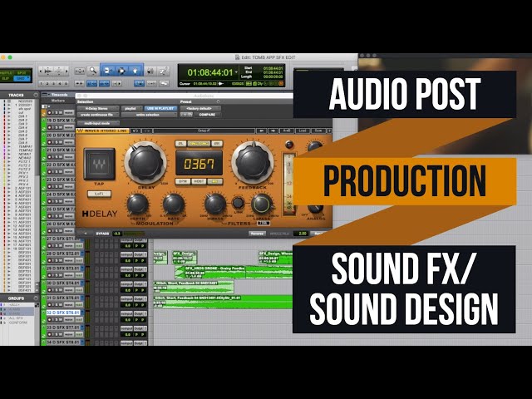Select the Zoomer magnifier tool
The image size is (532, 399).
point(92,71)
